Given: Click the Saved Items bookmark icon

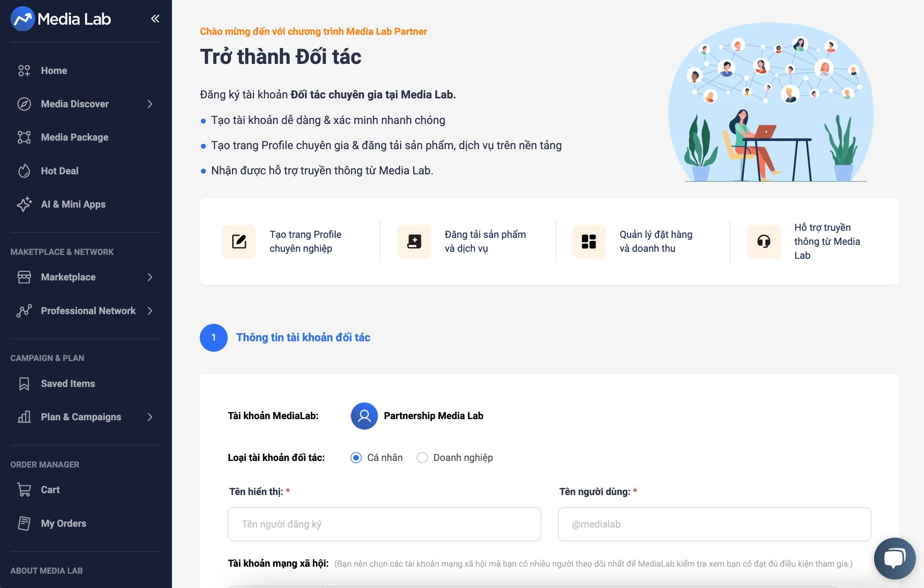Looking at the screenshot, I should [x=24, y=383].
